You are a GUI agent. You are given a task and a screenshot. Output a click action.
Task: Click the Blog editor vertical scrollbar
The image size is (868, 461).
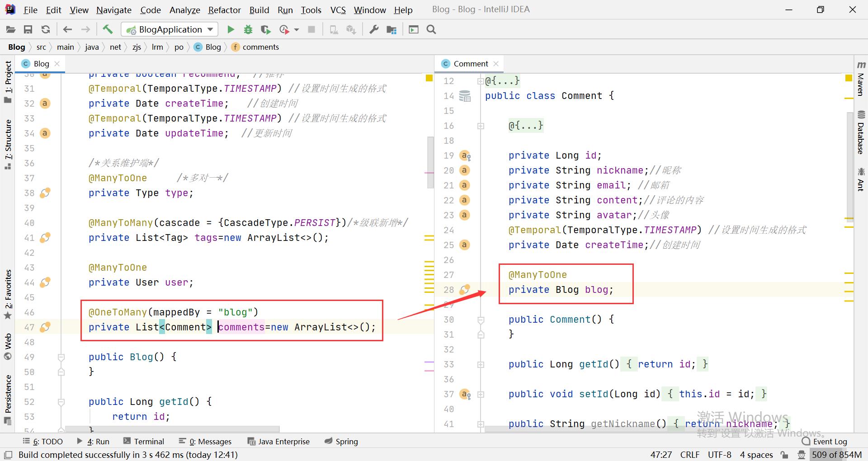coord(430,163)
